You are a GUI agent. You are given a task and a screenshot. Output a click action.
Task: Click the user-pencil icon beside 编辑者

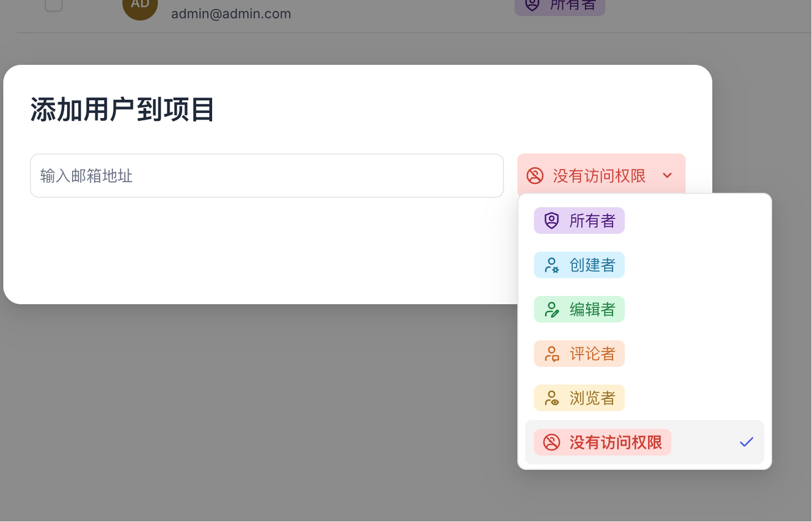coord(552,309)
